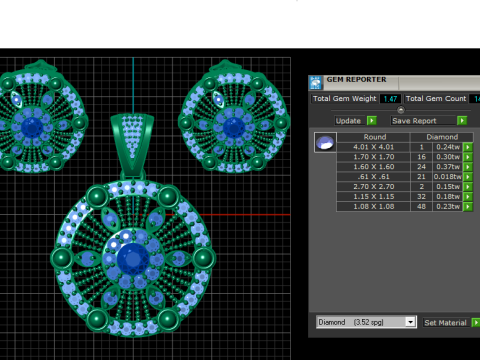Click the Total Gem Weight value 1.47

390,99
